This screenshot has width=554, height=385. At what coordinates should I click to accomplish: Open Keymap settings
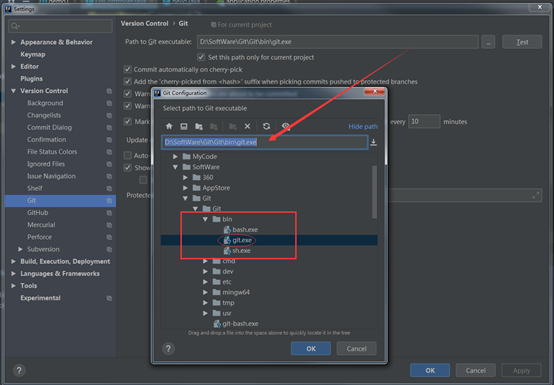pos(33,54)
